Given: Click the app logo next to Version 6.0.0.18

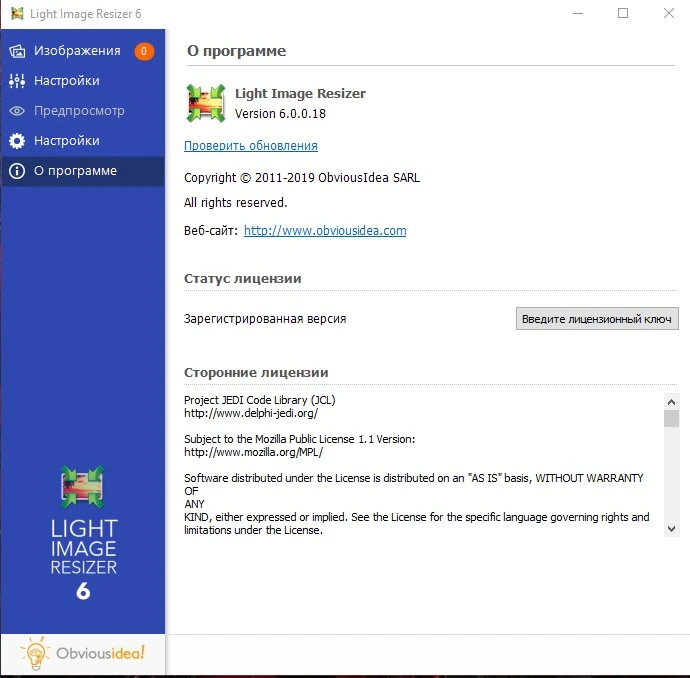Looking at the screenshot, I should pyautogui.click(x=206, y=103).
